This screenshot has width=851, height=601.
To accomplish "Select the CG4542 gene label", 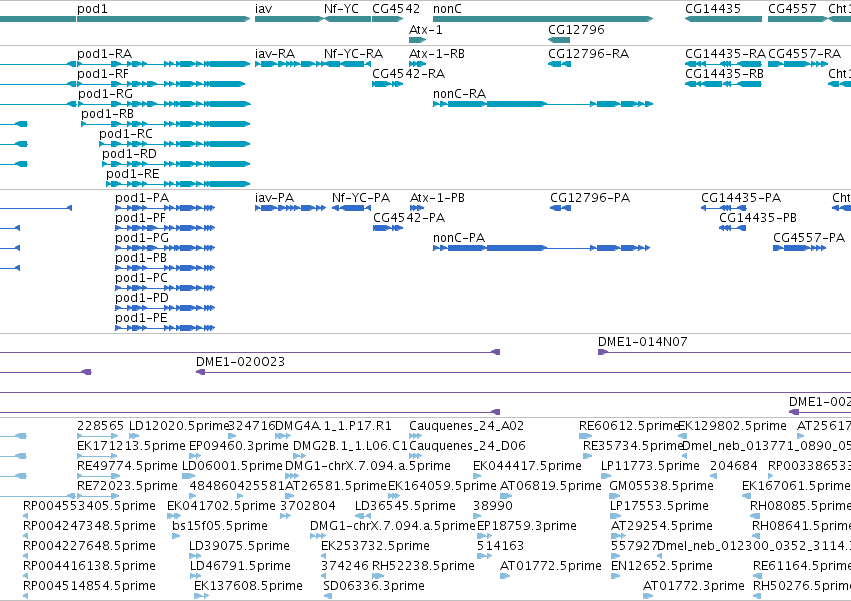I will (x=396, y=9).
